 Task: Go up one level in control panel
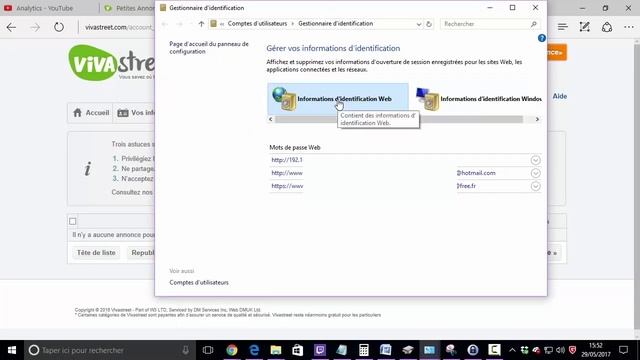[201, 24]
